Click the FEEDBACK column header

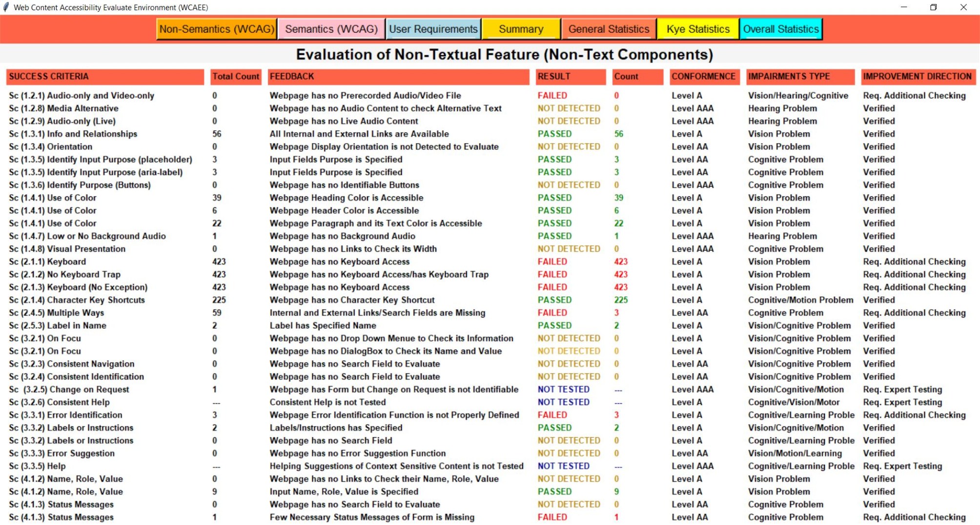click(x=398, y=77)
